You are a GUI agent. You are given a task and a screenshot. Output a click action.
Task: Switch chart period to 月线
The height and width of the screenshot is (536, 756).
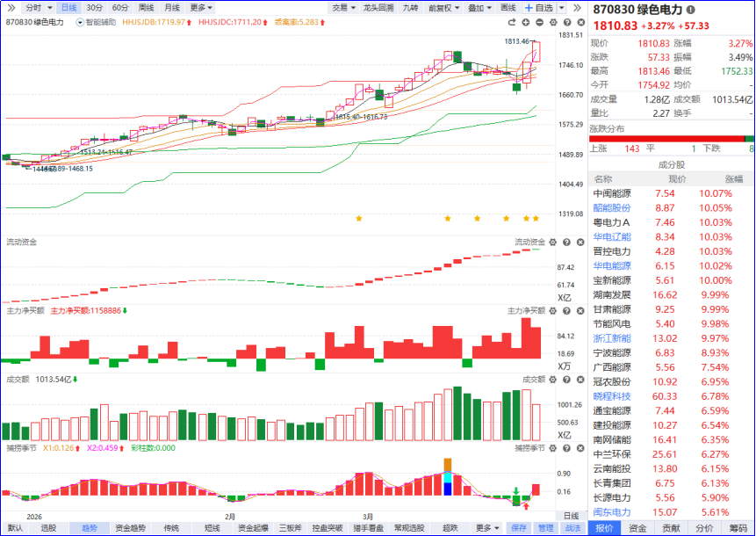tap(172, 8)
